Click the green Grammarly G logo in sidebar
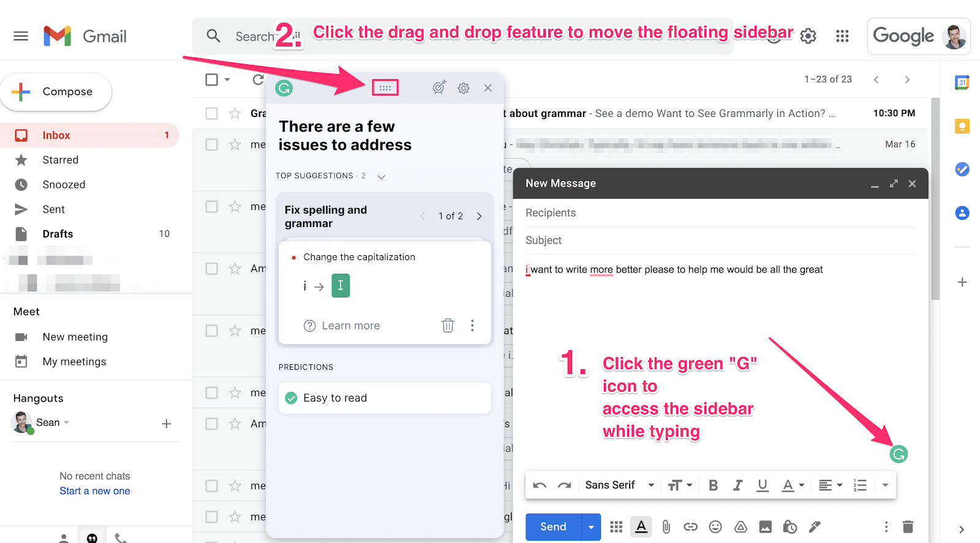Image resolution: width=980 pixels, height=543 pixels. [284, 88]
